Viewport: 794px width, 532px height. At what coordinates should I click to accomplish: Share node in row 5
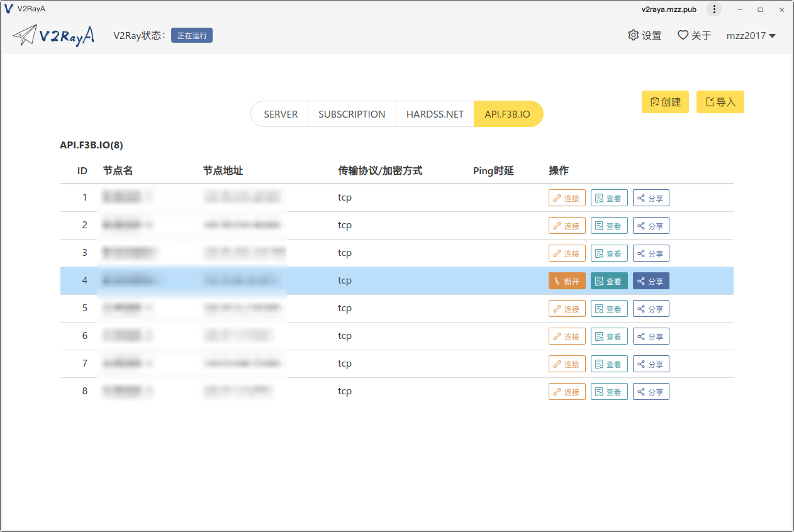coord(651,309)
